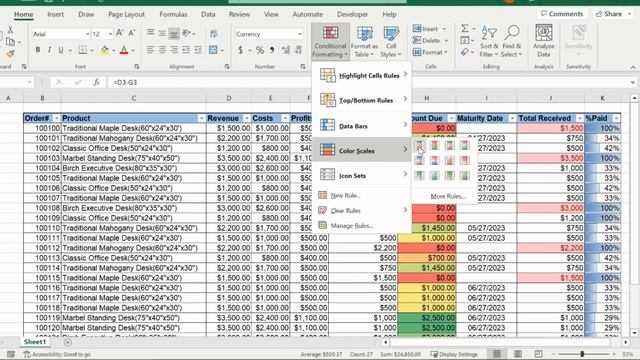Screen dimensions: 640x360
Task: Click the Accounting dollar format icon
Action: tap(240, 50)
